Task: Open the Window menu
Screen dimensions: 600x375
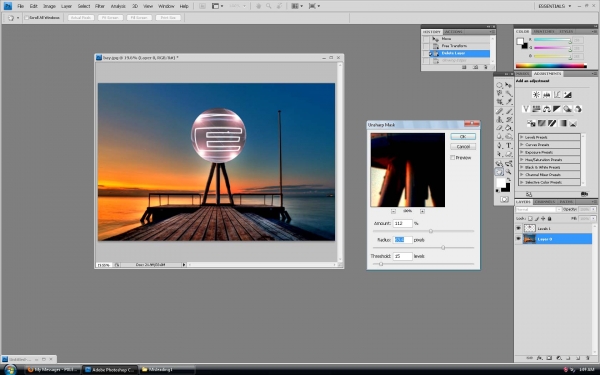Action: (x=166, y=6)
